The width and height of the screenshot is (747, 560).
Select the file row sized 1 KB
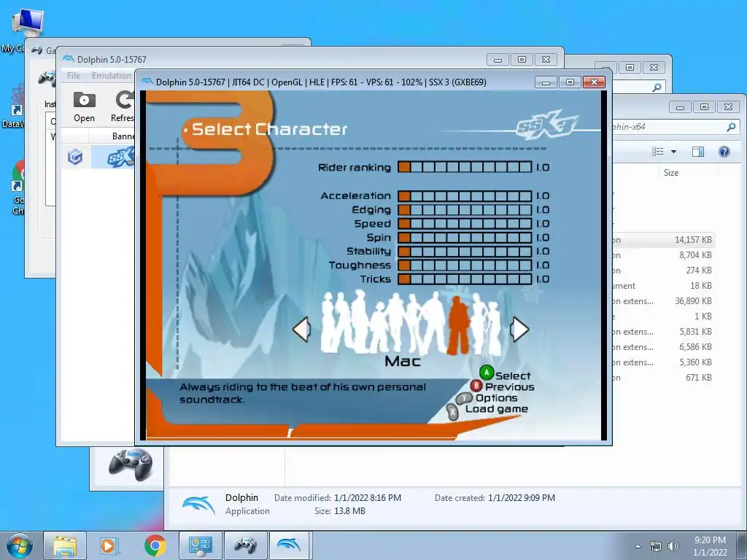(663, 316)
